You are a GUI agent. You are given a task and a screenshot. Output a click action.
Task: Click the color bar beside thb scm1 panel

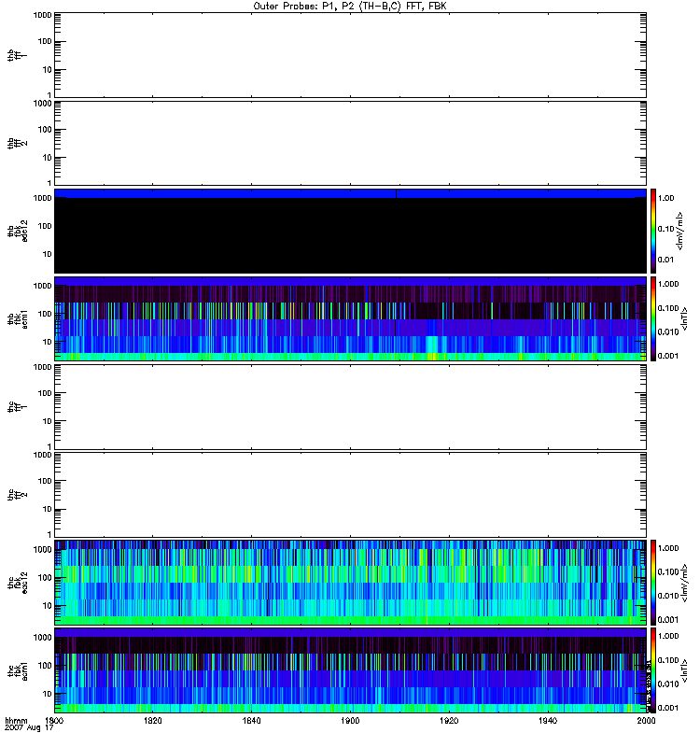[x=654, y=318]
